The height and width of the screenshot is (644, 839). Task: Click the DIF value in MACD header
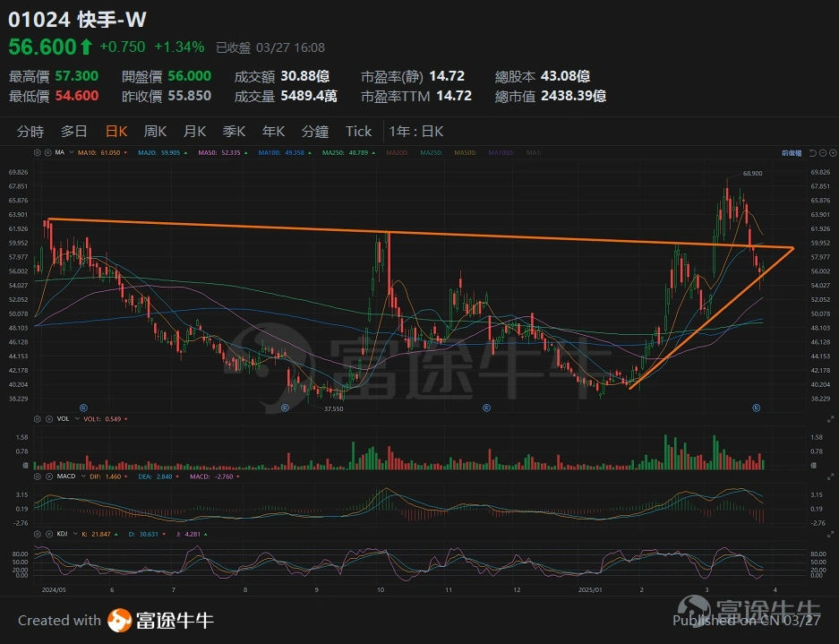click(108, 477)
